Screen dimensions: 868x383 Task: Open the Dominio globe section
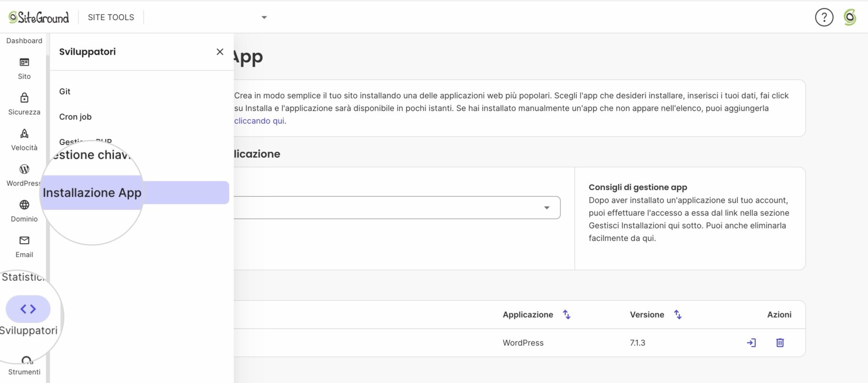pos(24,211)
